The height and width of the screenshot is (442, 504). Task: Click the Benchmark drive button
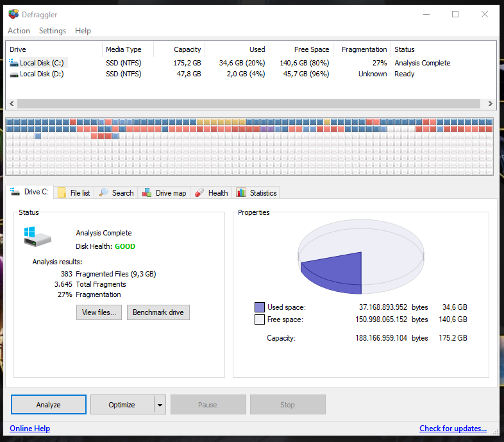[158, 312]
